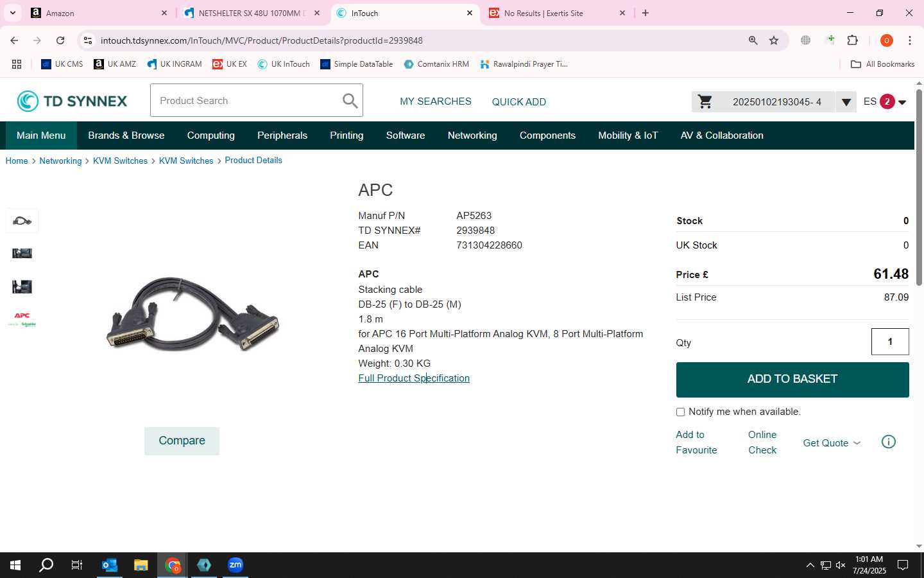The width and height of the screenshot is (924, 578).
Task: Open Zoom app from the taskbar
Action: pos(235,565)
